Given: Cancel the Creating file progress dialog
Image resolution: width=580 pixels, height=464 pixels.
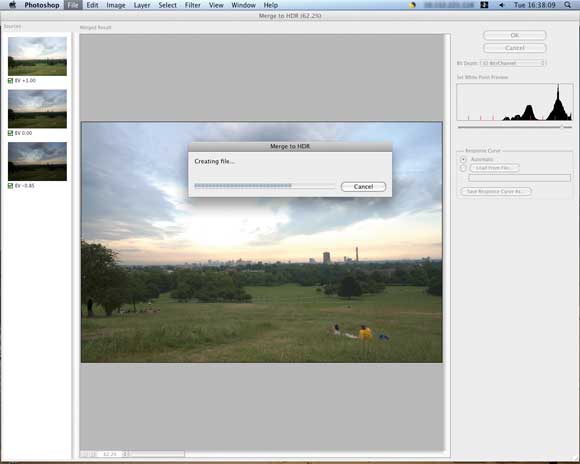Looking at the screenshot, I should (x=363, y=186).
